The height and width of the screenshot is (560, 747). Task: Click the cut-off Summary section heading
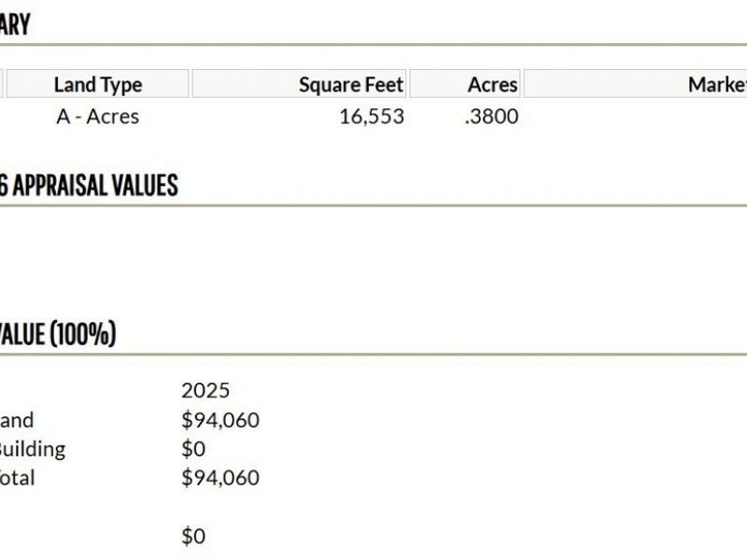15,25
